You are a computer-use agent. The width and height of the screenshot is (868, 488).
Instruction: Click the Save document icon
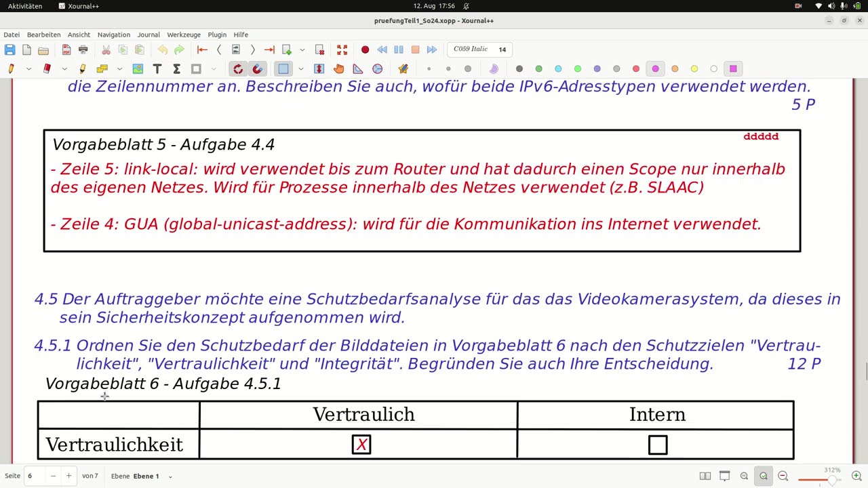(x=9, y=49)
